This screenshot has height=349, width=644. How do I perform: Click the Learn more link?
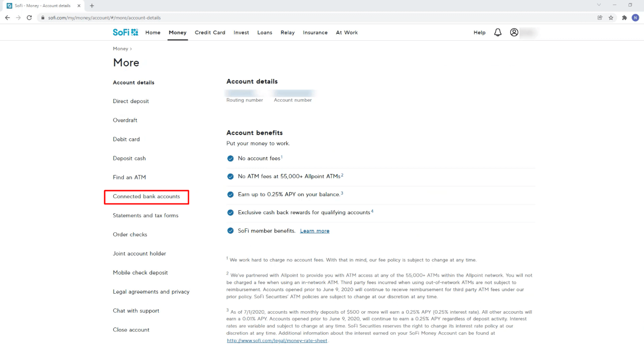click(314, 231)
